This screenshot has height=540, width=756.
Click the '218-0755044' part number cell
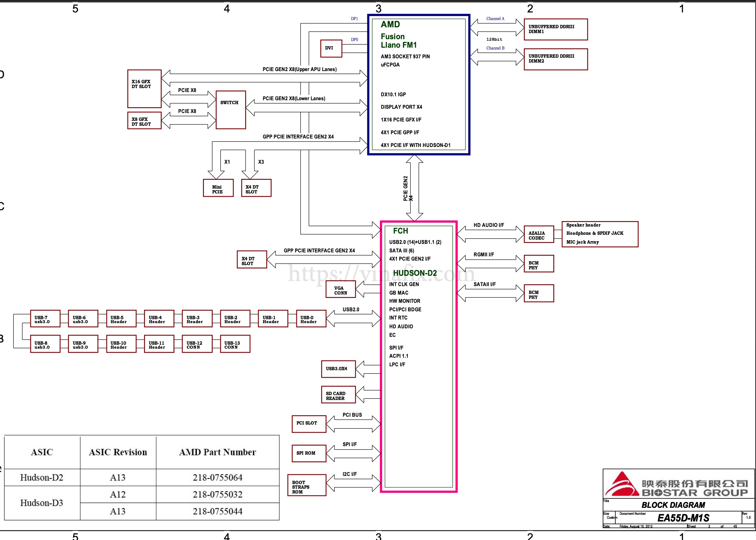tap(218, 511)
